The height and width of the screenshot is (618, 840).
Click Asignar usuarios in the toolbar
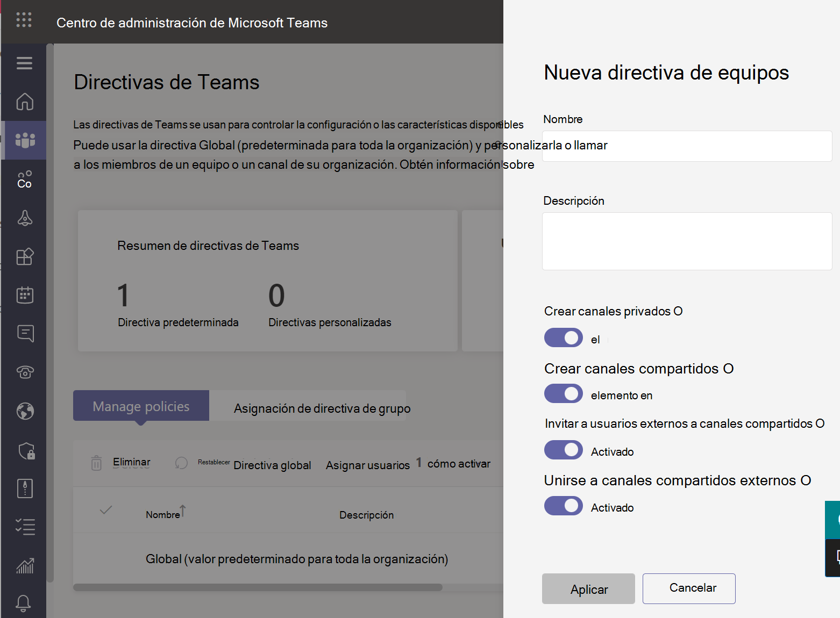pos(368,465)
